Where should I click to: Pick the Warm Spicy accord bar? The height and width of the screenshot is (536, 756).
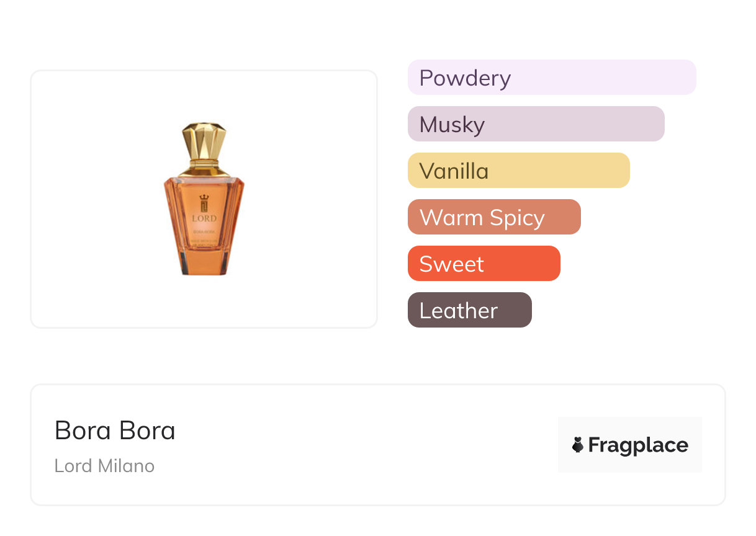pyautogui.click(x=493, y=217)
